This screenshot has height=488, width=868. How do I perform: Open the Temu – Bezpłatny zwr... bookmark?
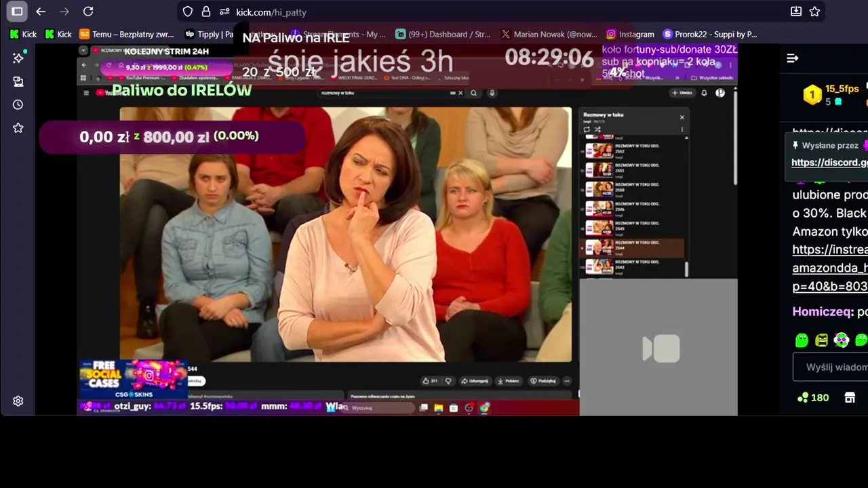pos(127,34)
